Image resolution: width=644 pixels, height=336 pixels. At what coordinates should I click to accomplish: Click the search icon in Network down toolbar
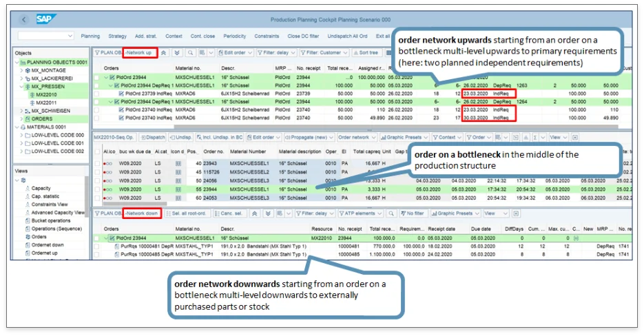(391, 213)
